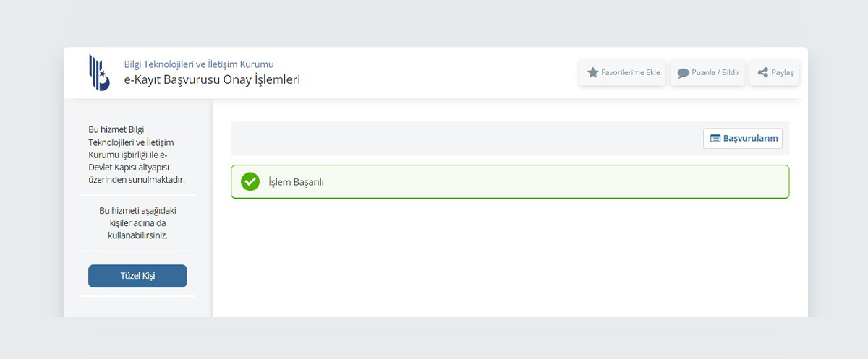Screen dimensions: 868x359
Task: Click the e-Kayıt Başvurusu Onay İşlemleri title
Action: click(x=212, y=80)
